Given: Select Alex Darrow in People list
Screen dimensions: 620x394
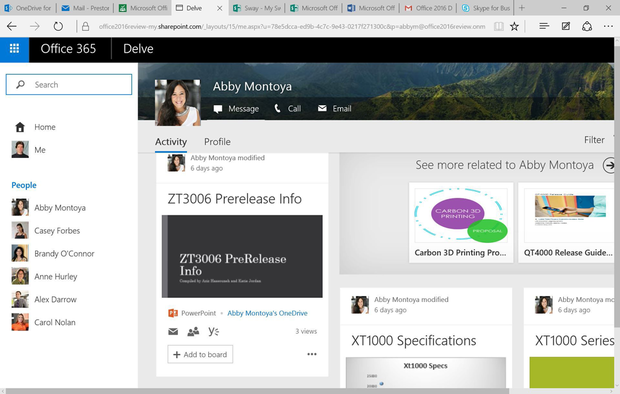Looking at the screenshot, I should click(44, 299).
